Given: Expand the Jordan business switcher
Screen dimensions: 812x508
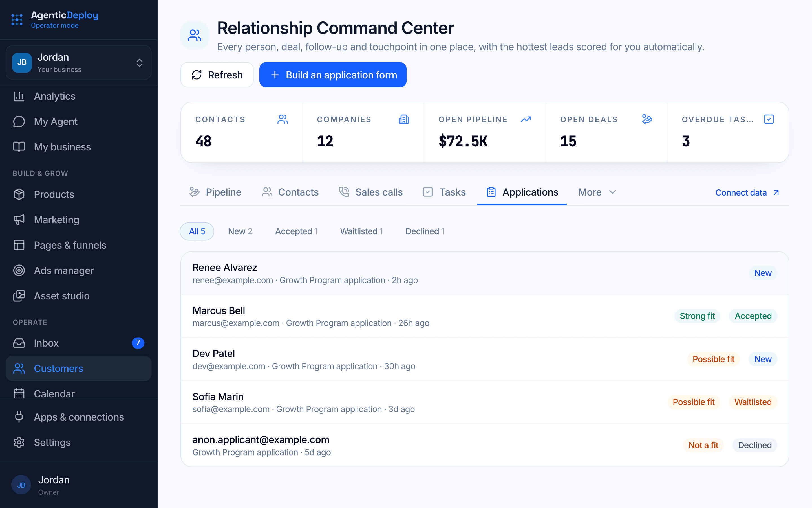Looking at the screenshot, I should pyautogui.click(x=78, y=62).
